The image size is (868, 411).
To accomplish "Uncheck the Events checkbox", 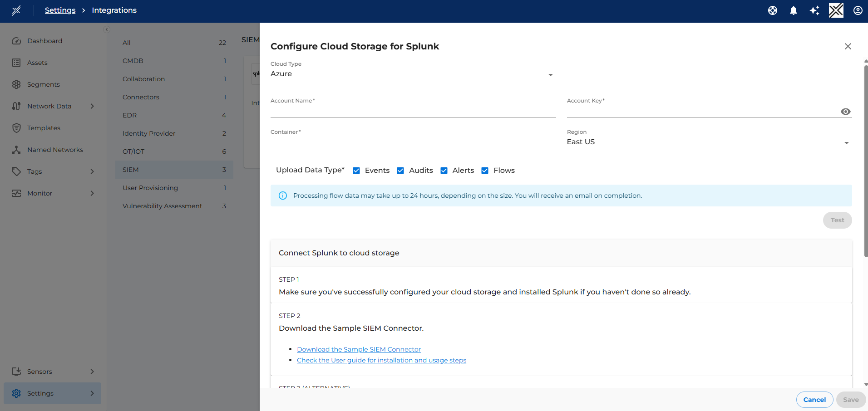I will [356, 171].
